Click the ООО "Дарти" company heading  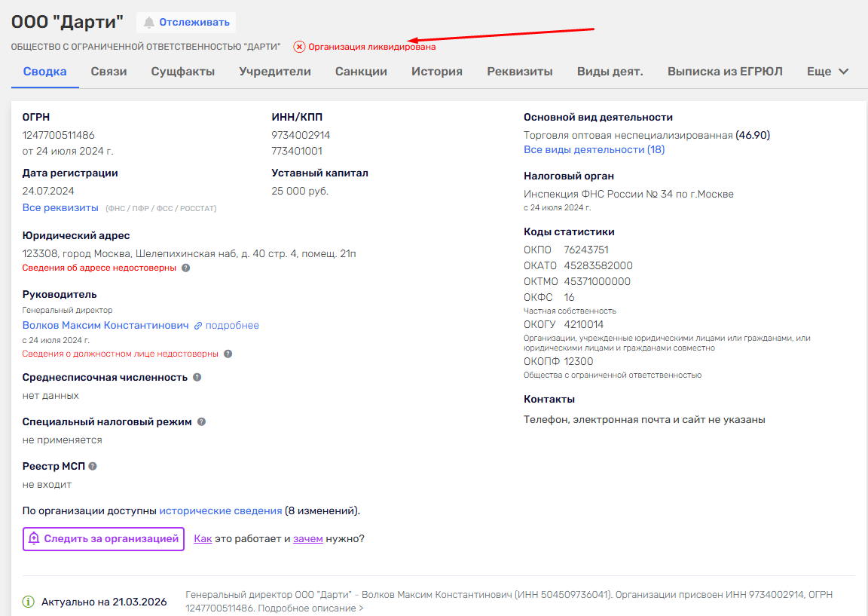[x=68, y=22]
